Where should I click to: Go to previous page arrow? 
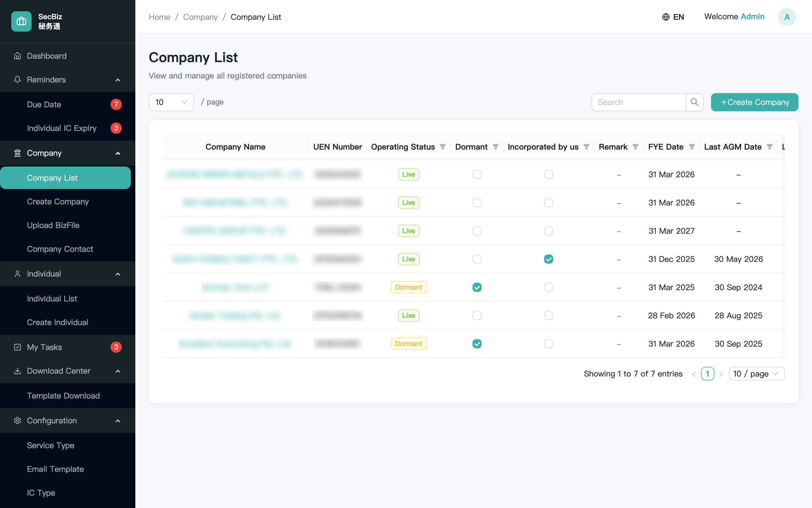click(x=694, y=374)
